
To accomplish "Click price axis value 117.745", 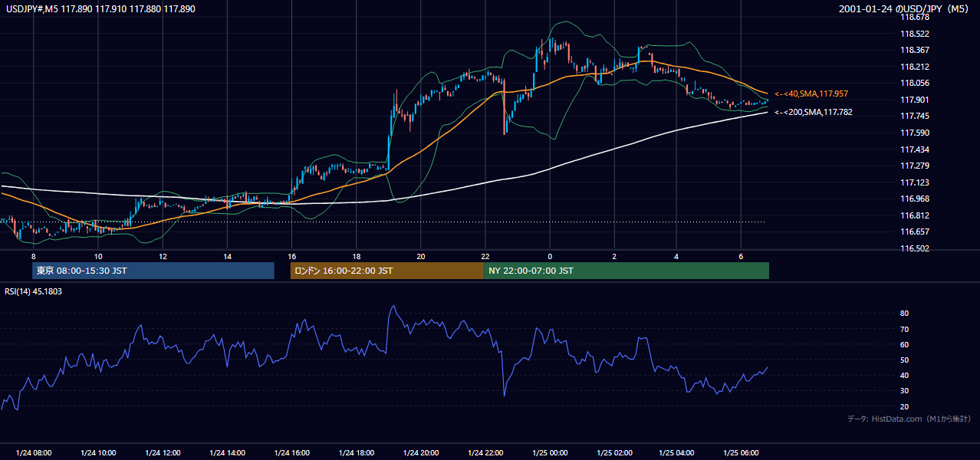I will [916, 116].
